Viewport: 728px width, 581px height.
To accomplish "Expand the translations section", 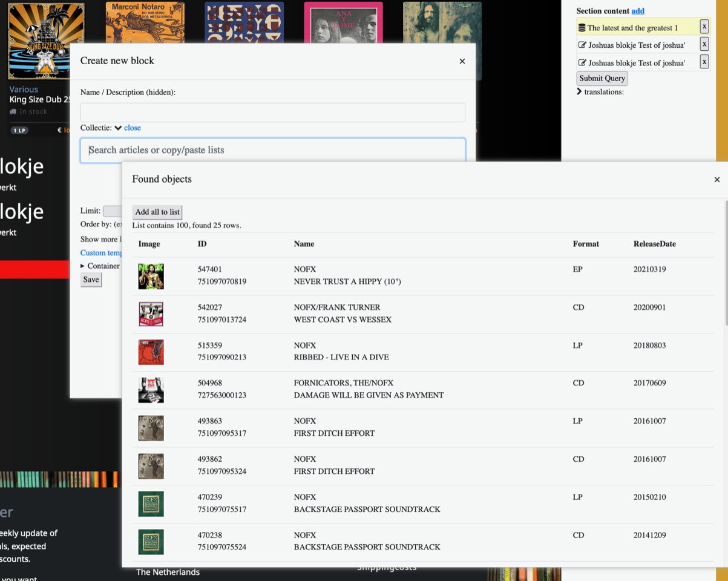I will [579, 92].
